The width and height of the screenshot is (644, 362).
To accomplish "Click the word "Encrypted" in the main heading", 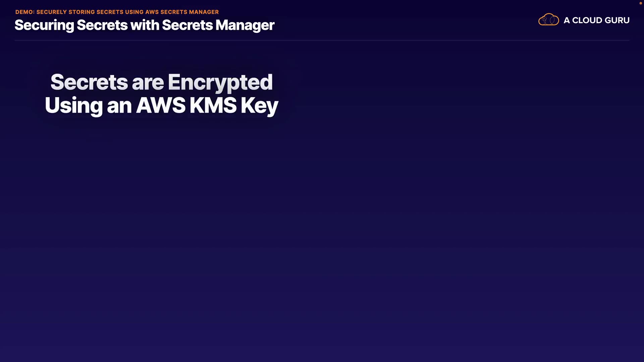I will (220, 82).
